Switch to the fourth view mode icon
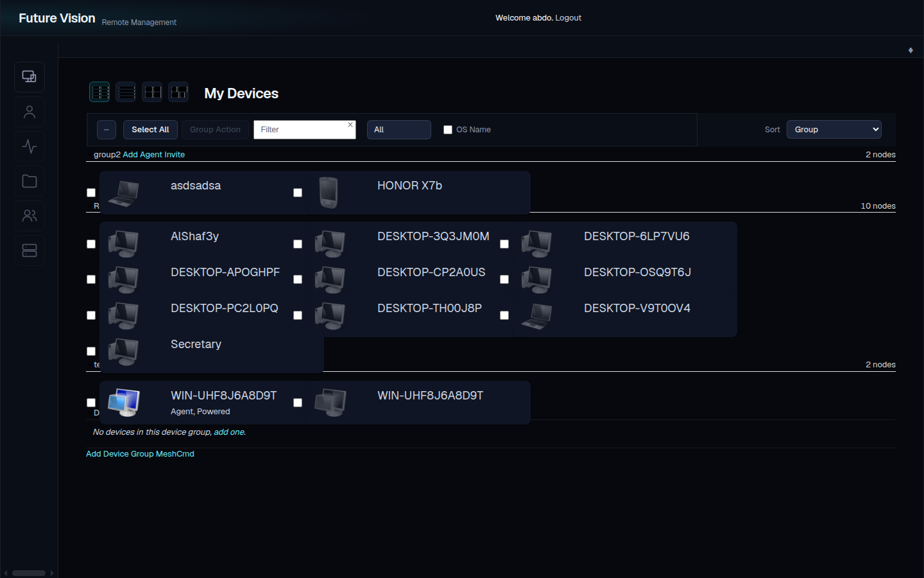924x578 pixels. click(179, 92)
